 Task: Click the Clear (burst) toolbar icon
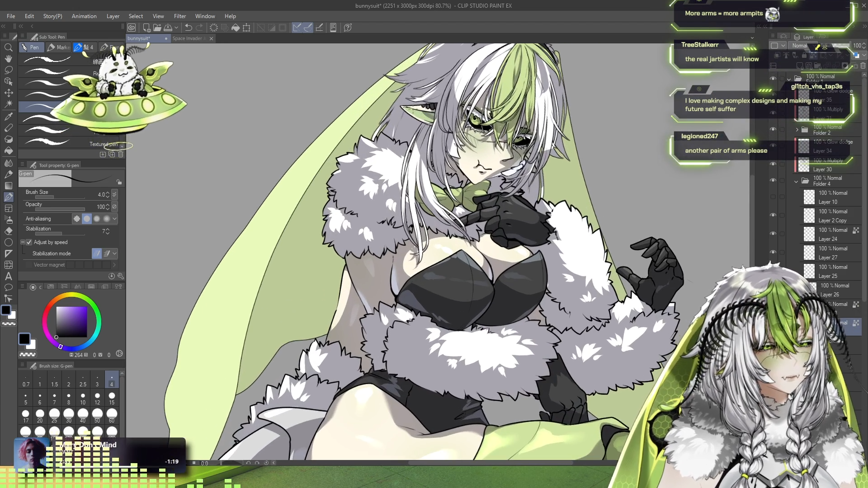coord(213,28)
